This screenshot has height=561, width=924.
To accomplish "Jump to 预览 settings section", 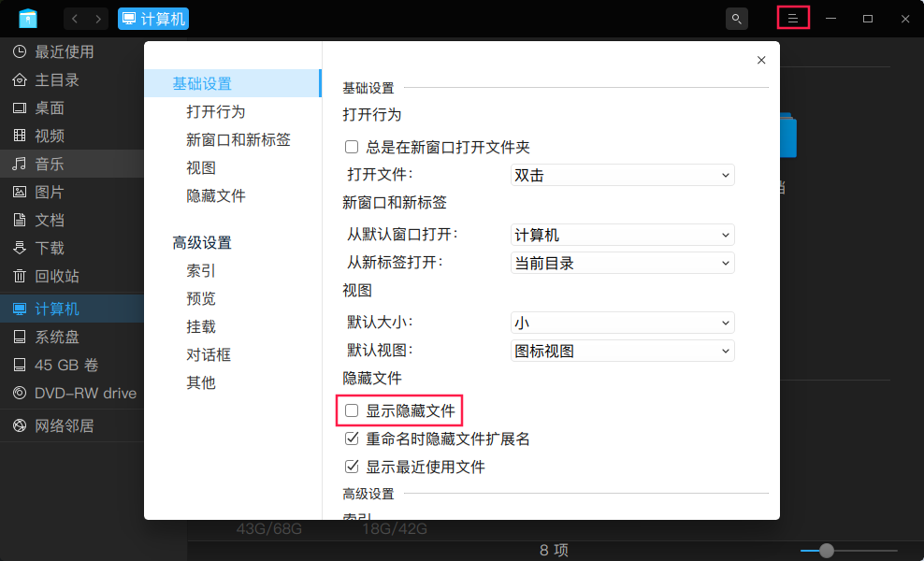I will [x=201, y=299].
